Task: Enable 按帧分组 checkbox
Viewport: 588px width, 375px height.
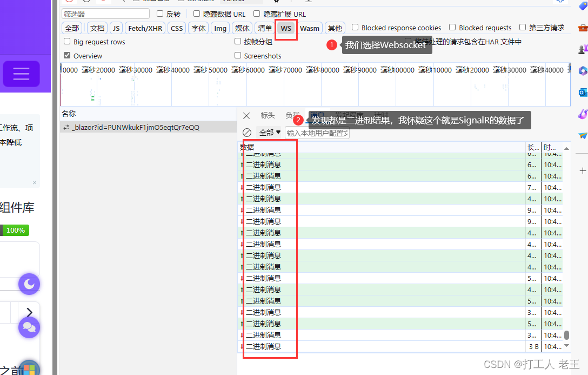Action: (238, 41)
